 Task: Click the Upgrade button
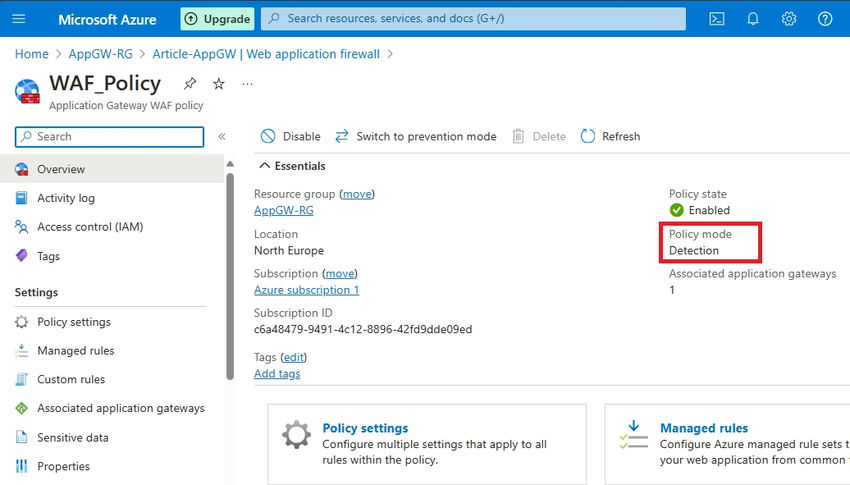pyautogui.click(x=217, y=19)
